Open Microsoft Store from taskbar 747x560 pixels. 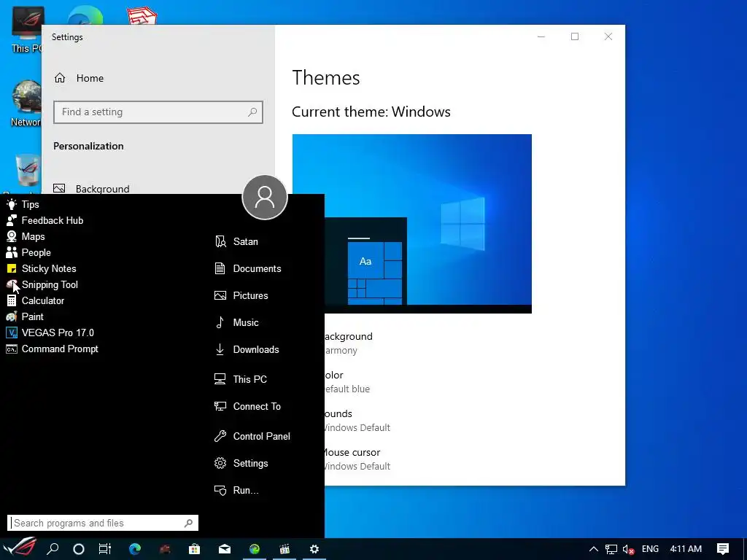tap(194, 549)
